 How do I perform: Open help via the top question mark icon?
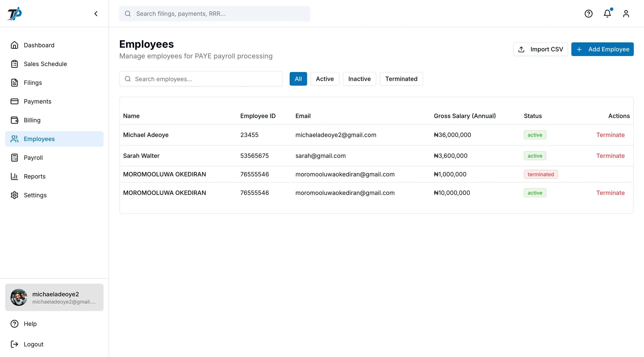tap(588, 13)
